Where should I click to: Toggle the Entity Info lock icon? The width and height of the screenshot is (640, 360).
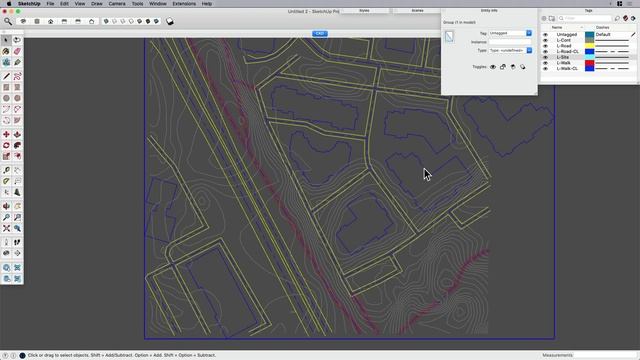(503, 67)
